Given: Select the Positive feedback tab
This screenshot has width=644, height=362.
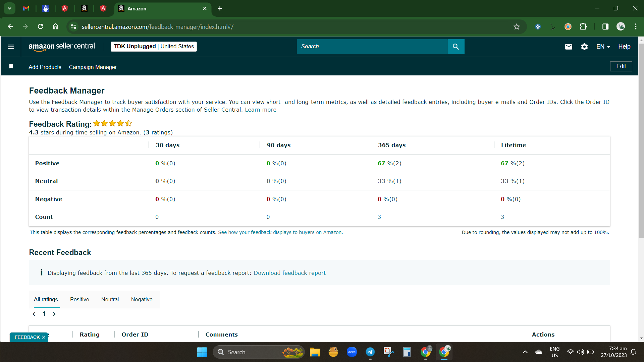Looking at the screenshot, I should click(79, 299).
